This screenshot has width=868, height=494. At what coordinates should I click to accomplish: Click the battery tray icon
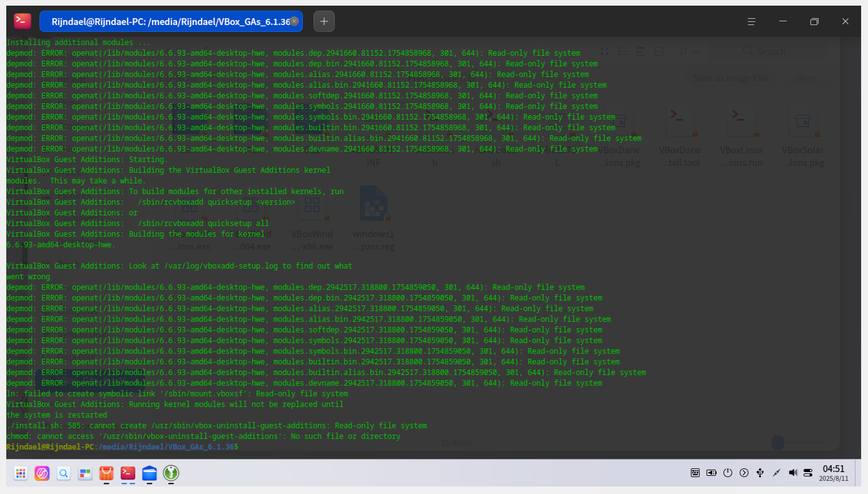coord(712,473)
